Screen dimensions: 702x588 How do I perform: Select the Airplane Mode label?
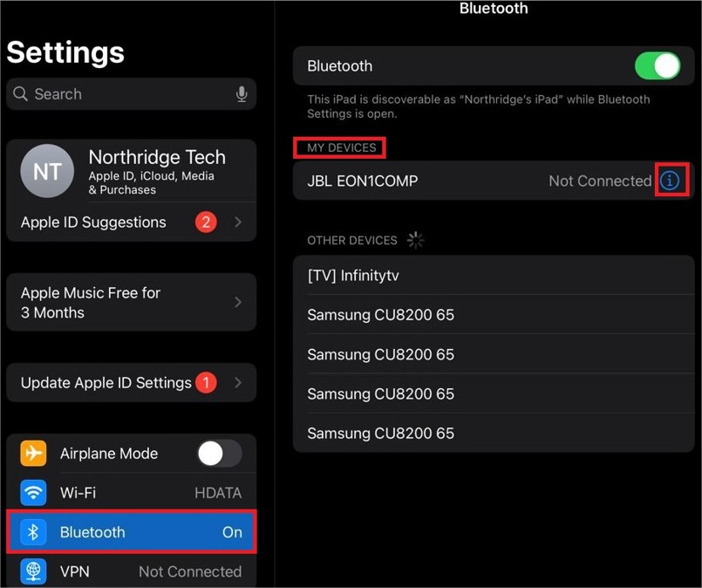tap(109, 453)
